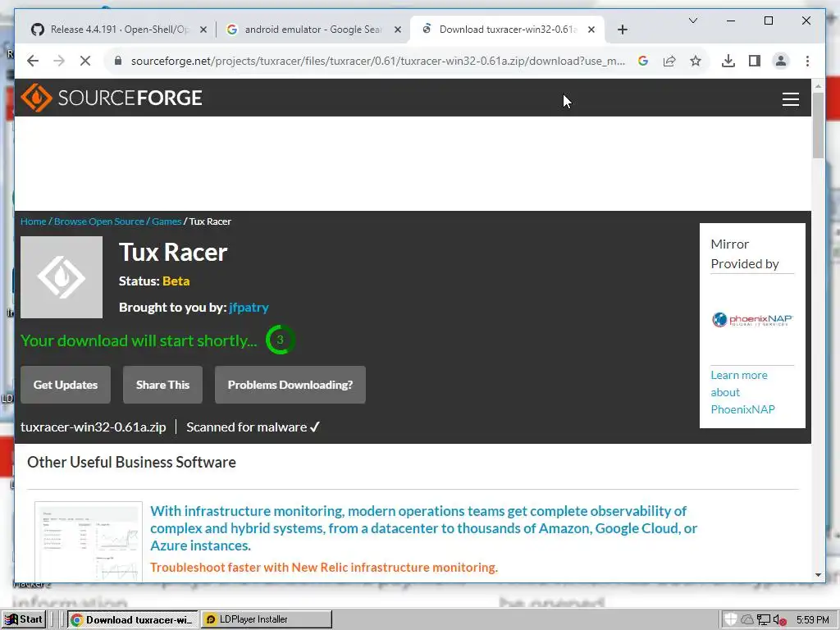Click the tuxracer-win32-0.61a.zip filename

tap(94, 427)
